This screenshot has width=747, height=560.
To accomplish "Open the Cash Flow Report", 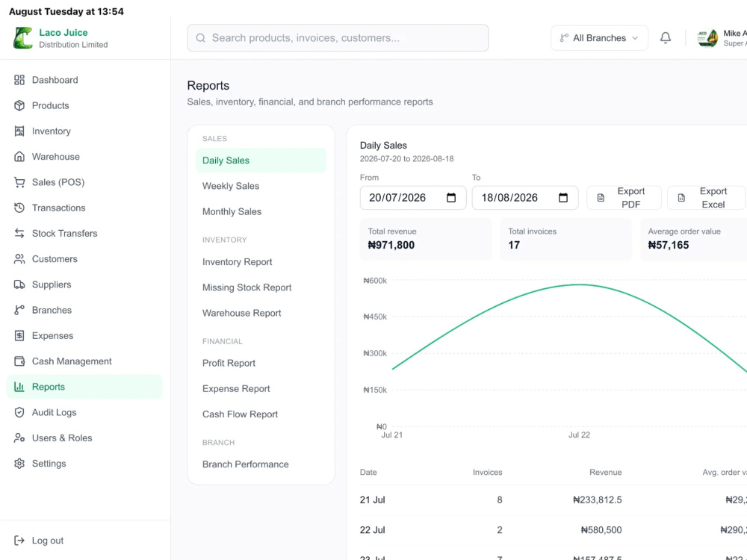I will pos(261,414).
